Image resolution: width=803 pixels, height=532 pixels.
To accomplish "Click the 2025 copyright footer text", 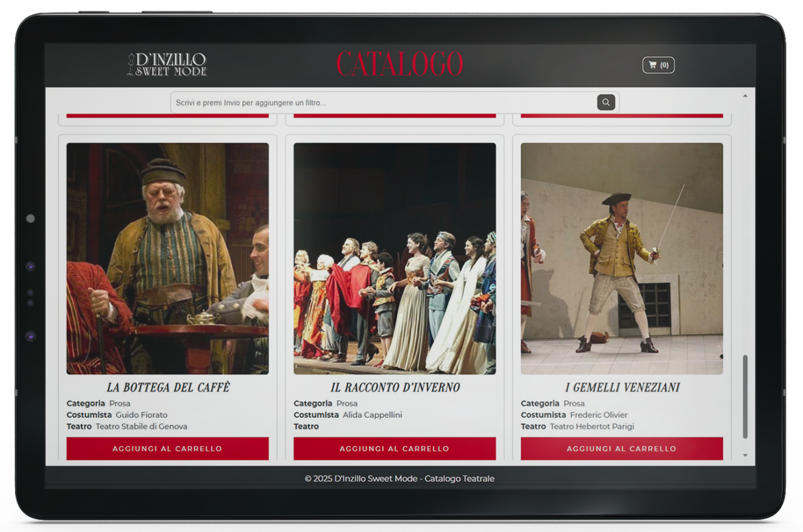I will pyautogui.click(x=400, y=479).
